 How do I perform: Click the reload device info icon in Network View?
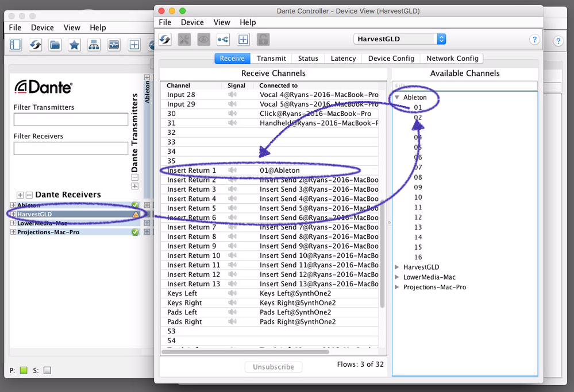pos(35,45)
